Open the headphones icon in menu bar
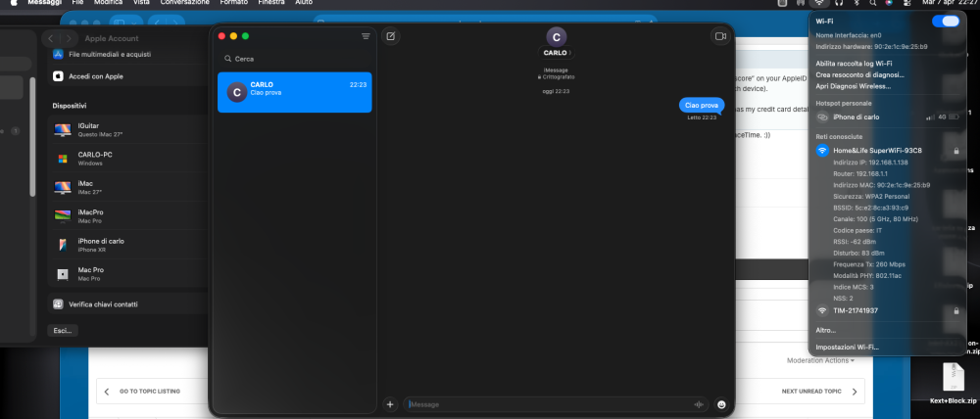The image size is (980, 419). tap(839, 3)
